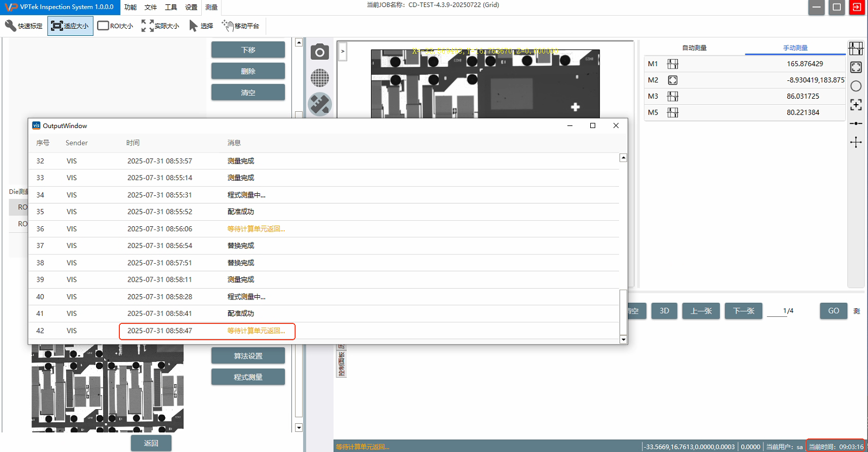This screenshot has height=452, width=868.
Task: Toggle the ROI大小 view mode
Action: (115, 26)
